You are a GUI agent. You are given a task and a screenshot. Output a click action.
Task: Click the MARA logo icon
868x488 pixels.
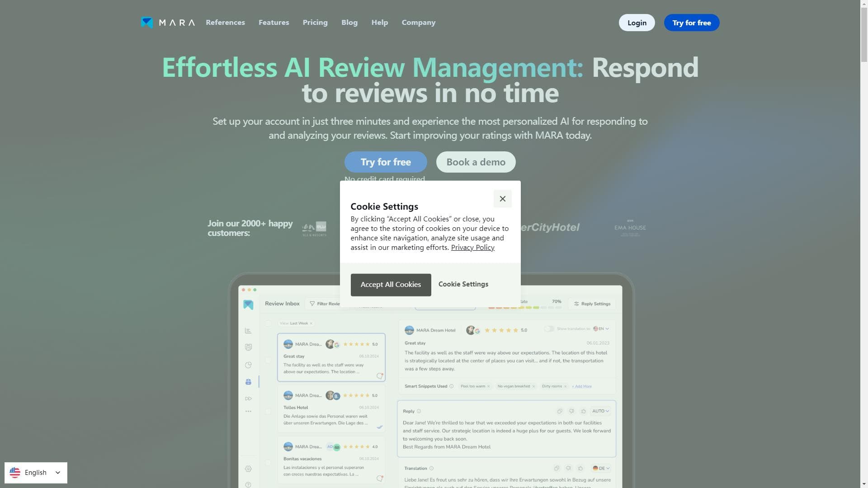coord(147,22)
